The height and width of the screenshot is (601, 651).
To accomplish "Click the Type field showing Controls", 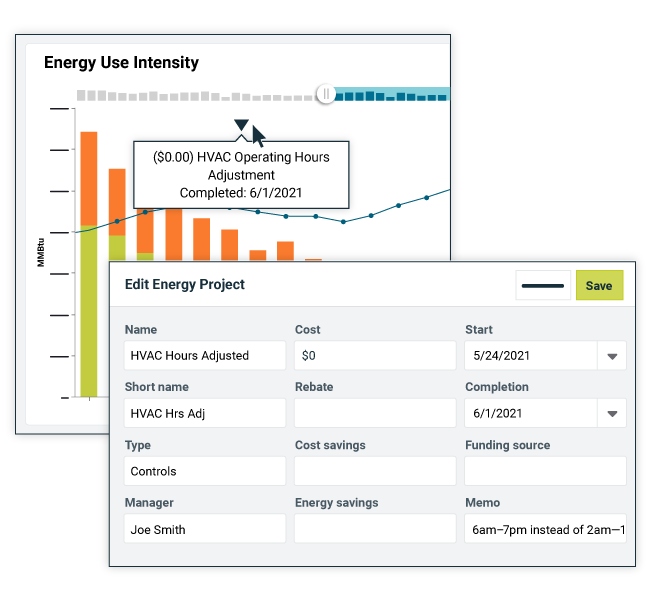I will coord(205,471).
